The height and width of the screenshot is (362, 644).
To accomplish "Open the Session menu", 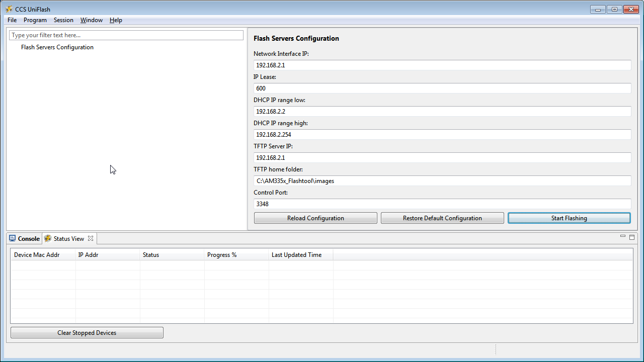I will point(63,20).
